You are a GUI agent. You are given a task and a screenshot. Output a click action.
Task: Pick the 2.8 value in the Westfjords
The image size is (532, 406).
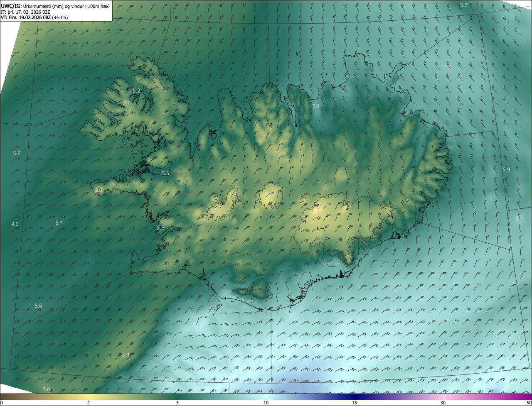(x=127, y=103)
